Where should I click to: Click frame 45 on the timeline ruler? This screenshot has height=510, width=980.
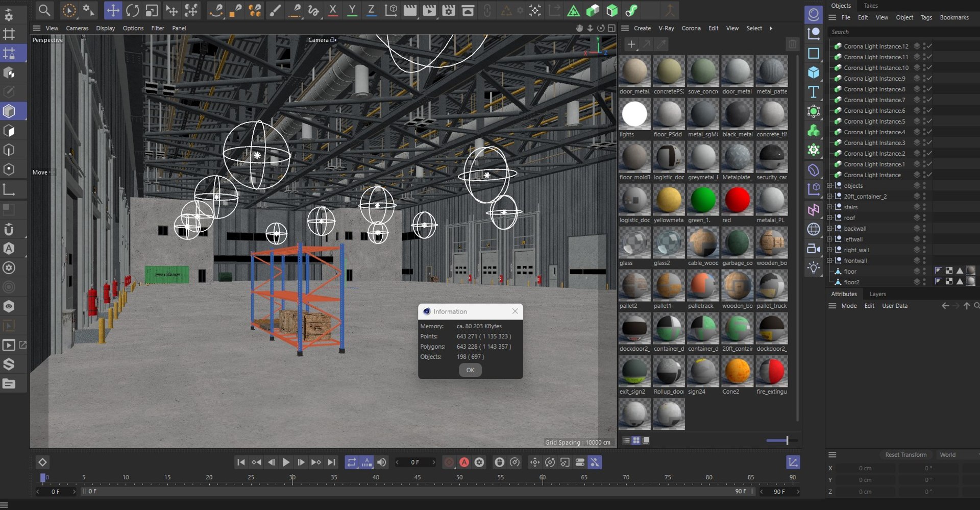[418, 478]
